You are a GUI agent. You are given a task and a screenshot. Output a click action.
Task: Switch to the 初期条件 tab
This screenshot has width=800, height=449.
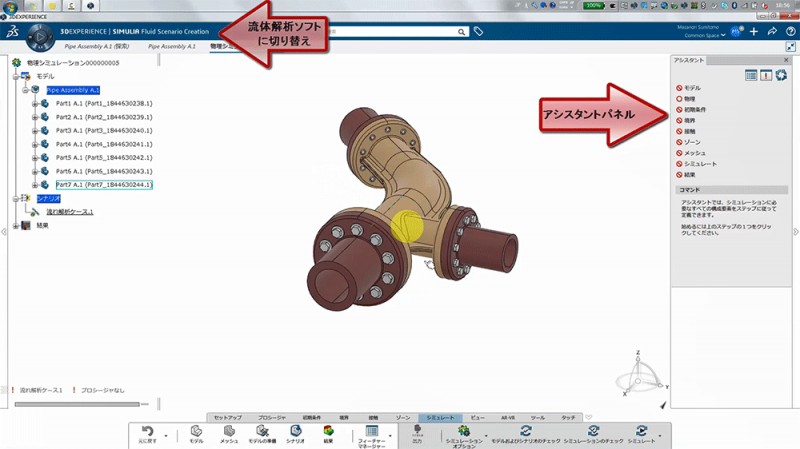tap(312, 417)
